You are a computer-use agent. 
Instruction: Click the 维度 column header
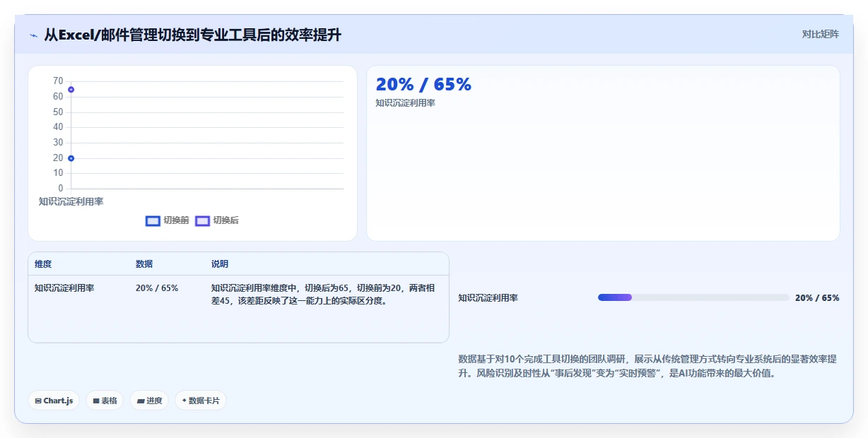(x=43, y=264)
